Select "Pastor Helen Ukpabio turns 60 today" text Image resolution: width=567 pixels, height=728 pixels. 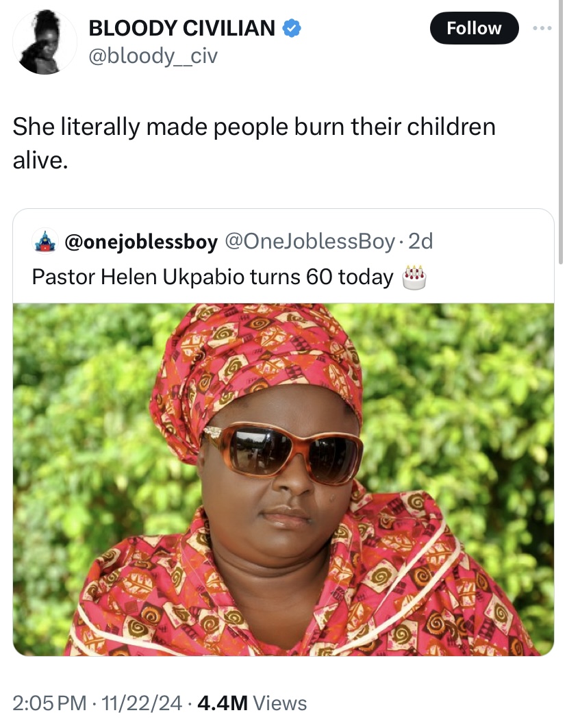pyautogui.click(x=212, y=277)
